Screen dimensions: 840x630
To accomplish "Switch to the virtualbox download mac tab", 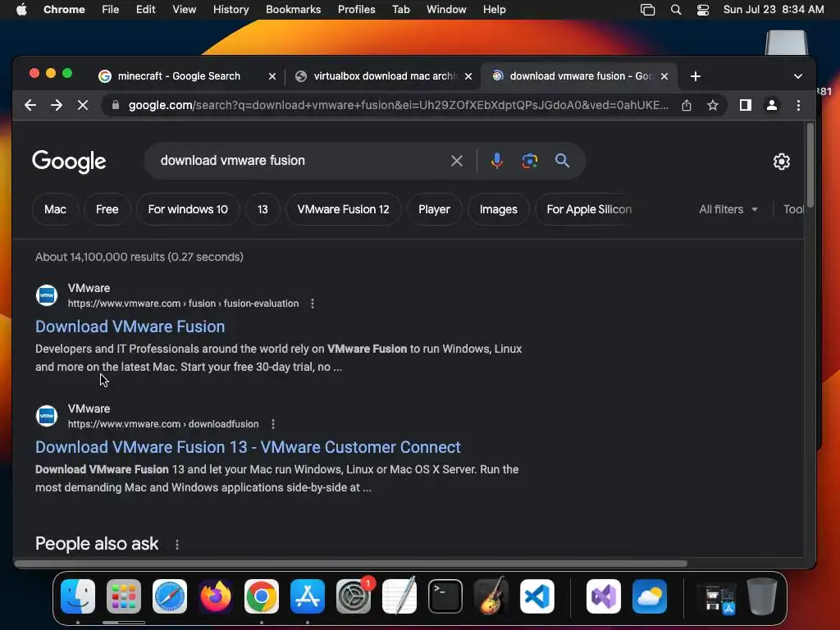I will tap(383, 76).
